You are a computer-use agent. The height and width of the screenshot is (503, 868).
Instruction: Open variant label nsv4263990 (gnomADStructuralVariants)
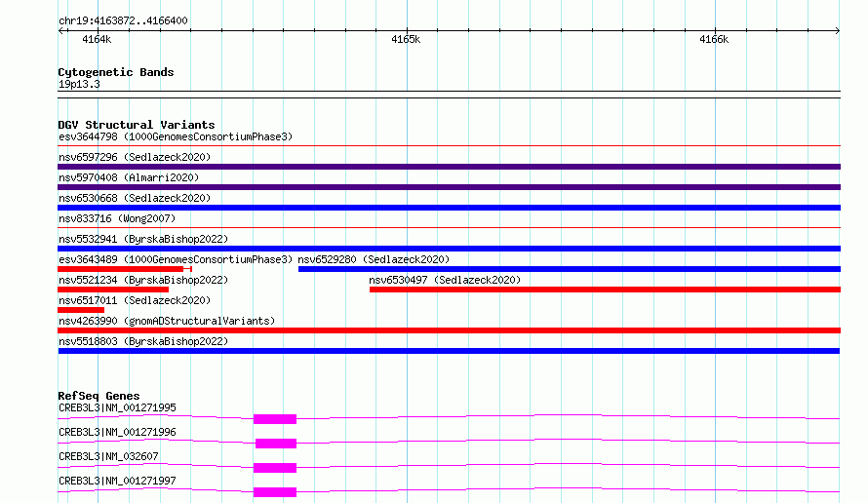tap(167, 321)
